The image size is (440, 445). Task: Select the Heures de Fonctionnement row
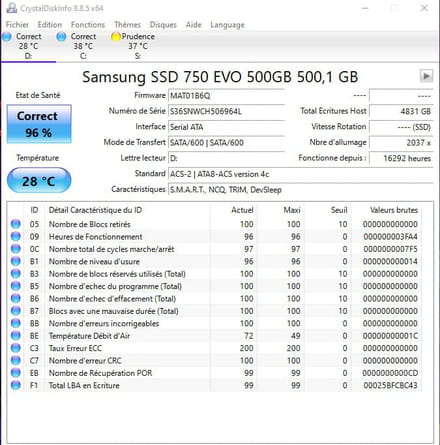[216, 237]
